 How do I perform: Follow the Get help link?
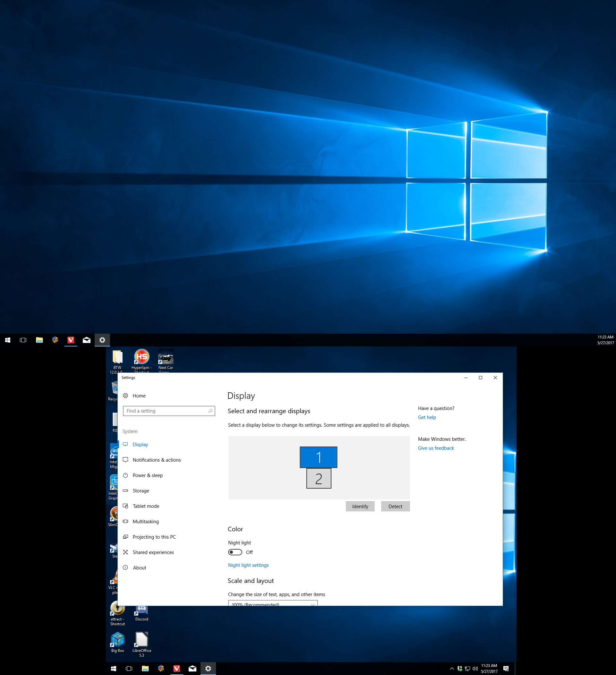(x=427, y=417)
